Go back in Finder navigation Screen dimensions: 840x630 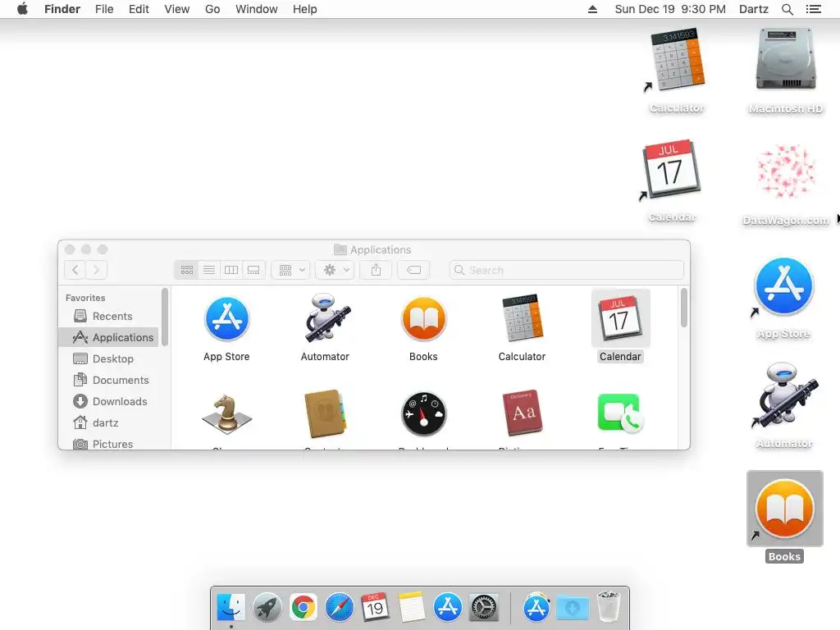point(75,270)
